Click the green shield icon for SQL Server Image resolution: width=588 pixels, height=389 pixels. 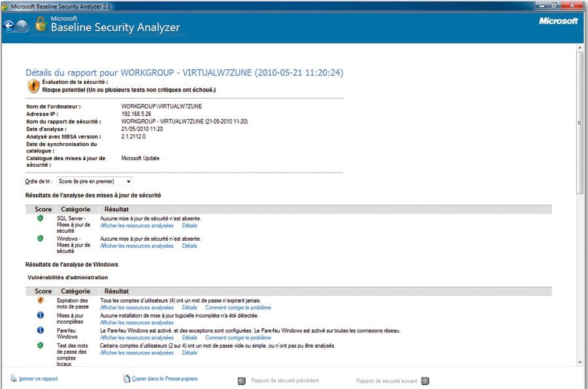(x=40, y=218)
